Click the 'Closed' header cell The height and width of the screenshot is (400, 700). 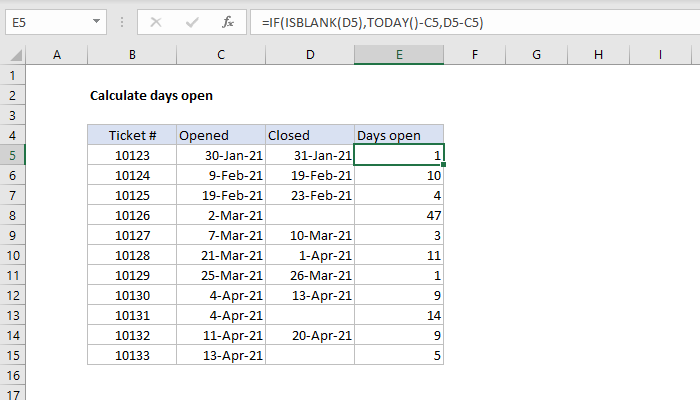[x=310, y=135]
